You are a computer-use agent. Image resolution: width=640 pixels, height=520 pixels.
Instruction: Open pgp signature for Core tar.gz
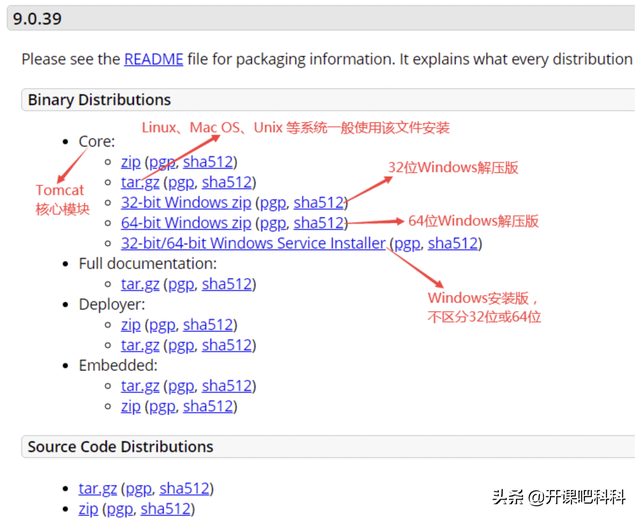181,182
